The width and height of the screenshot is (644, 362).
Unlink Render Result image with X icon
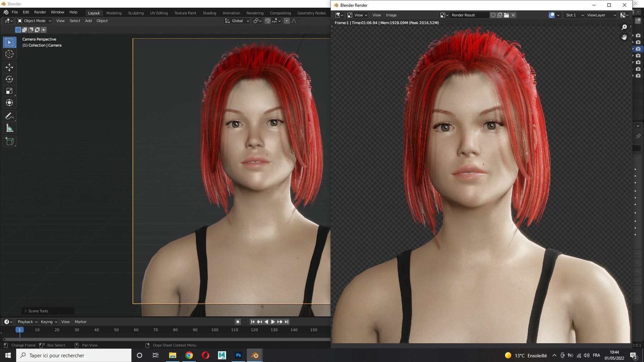[513, 15]
